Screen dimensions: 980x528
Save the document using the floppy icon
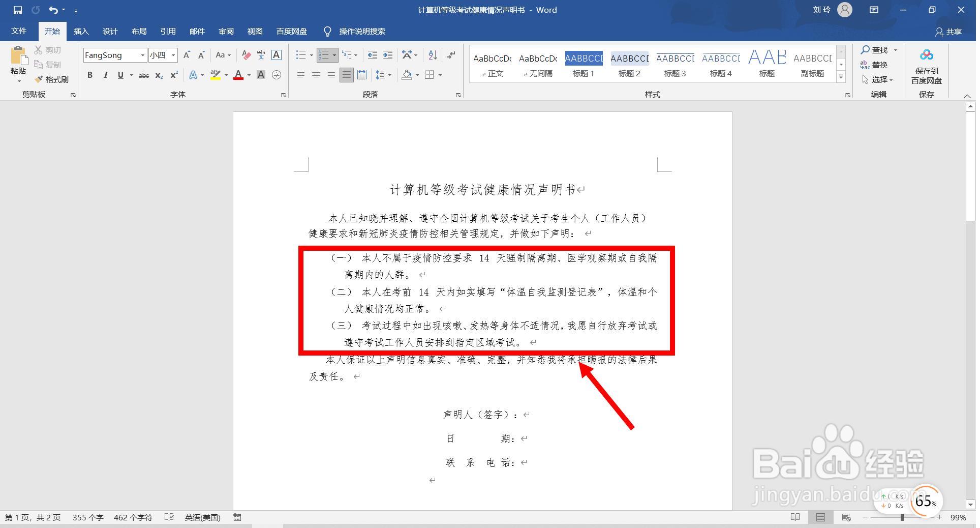pos(18,10)
